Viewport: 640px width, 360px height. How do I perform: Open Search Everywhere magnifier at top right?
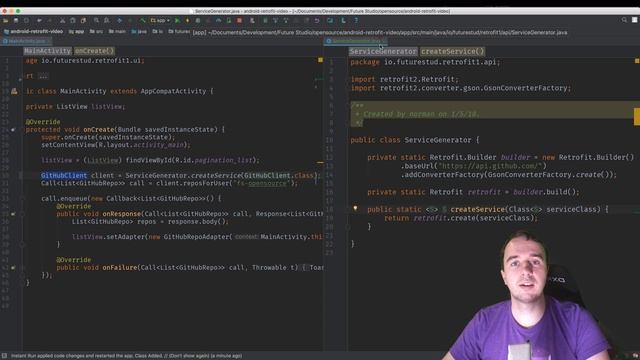pos(624,20)
